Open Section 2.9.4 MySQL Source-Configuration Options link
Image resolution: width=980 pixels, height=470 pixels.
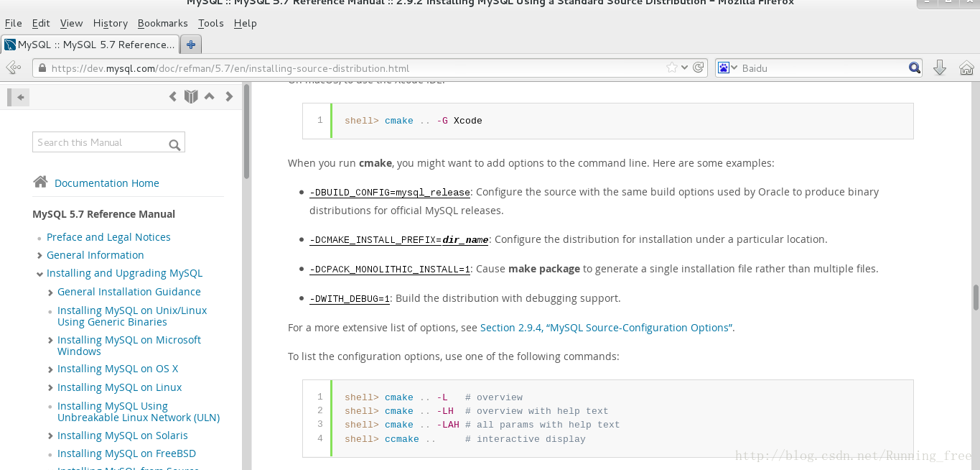pos(607,328)
